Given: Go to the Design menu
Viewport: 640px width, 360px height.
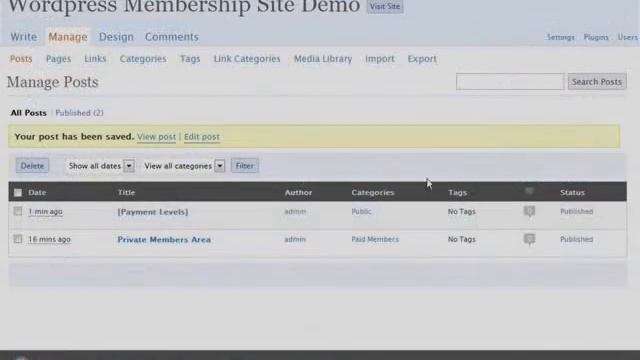Looking at the screenshot, I should tap(116, 37).
